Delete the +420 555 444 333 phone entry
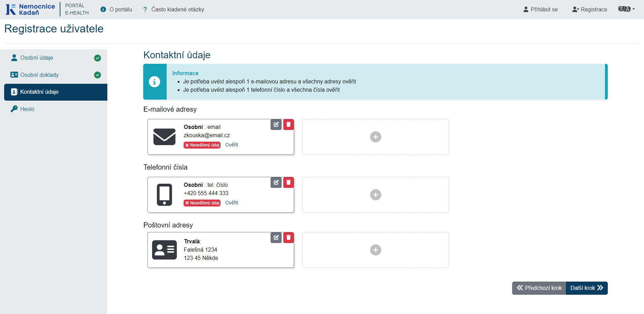 point(289,182)
